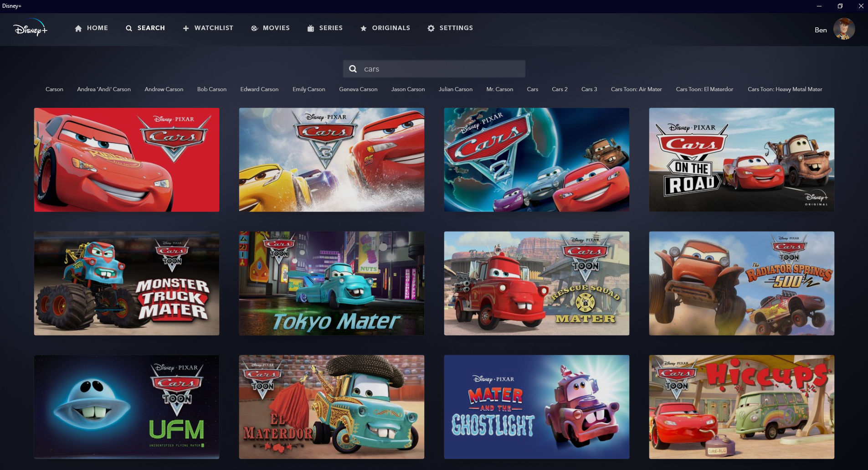The height and width of the screenshot is (470, 868).
Task: Open the original Cars movie thumbnail
Action: [x=127, y=160]
